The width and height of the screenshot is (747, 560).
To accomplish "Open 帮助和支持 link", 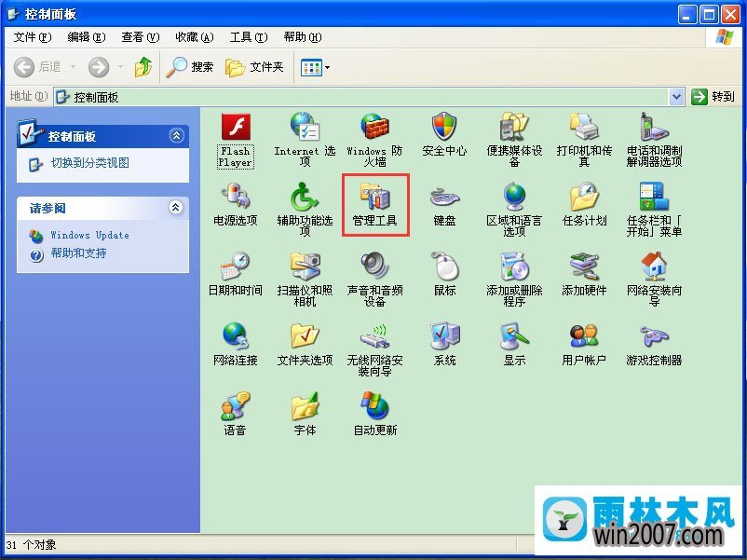I will coord(78,253).
